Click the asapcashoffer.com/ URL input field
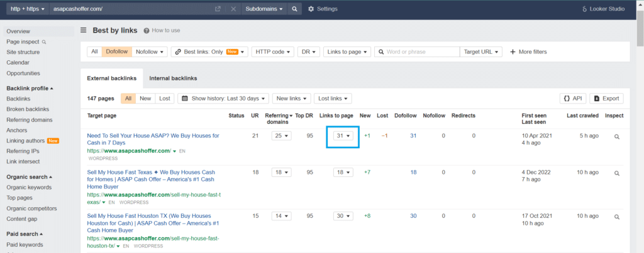644x253 pixels. tap(131, 9)
